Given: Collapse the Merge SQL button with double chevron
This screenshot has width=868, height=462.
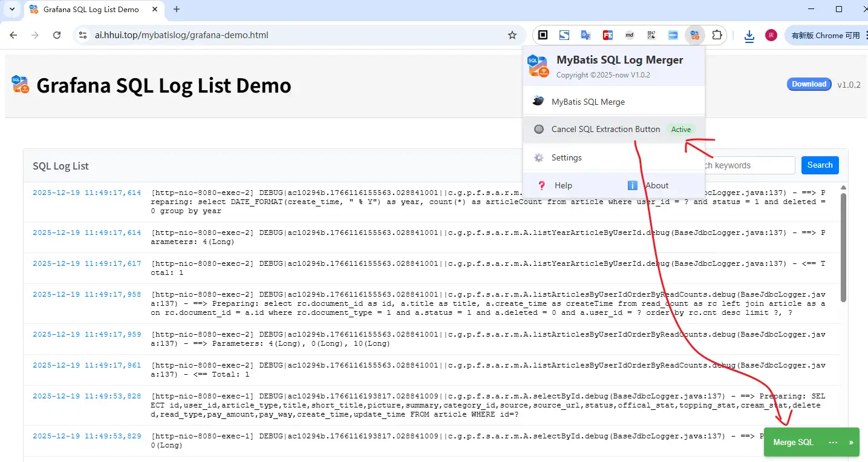Looking at the screenshot, I should 851,443.
